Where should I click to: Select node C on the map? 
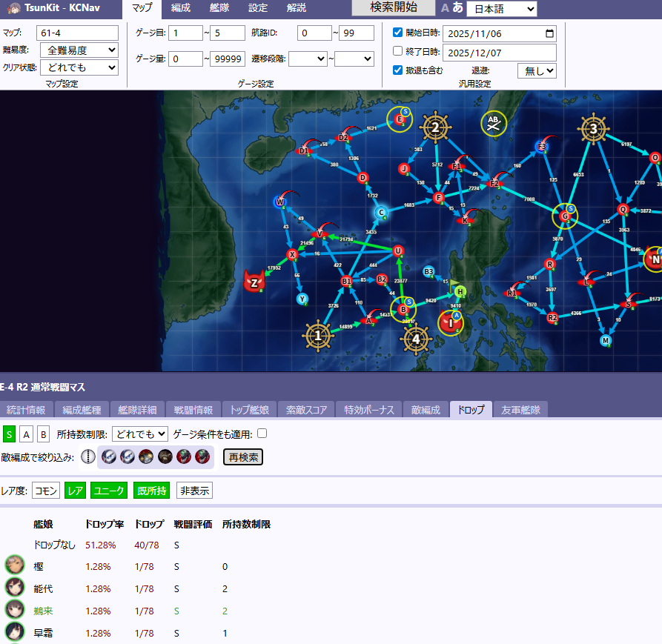click(x=381, y=213)
